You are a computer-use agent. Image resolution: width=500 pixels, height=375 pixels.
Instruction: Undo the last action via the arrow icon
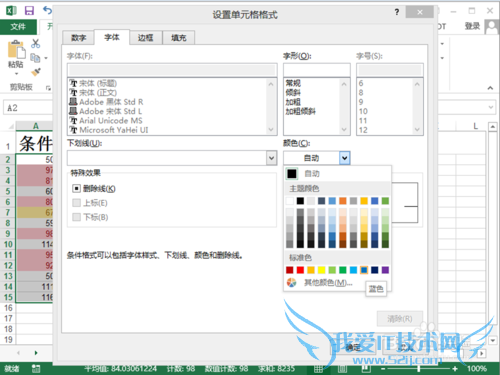[x=47, y=10]
